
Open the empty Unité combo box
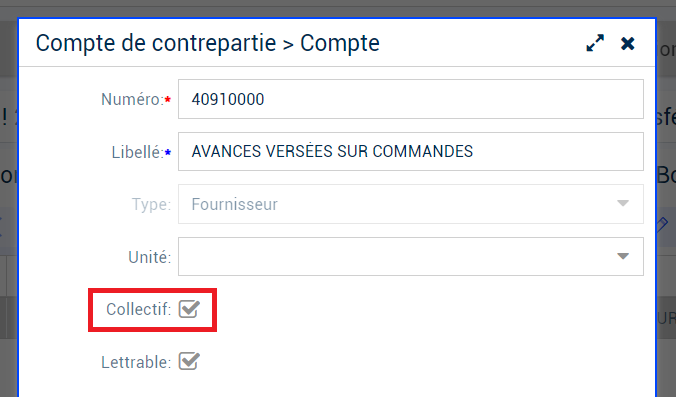pyautogui.click(x=411, y=256)
